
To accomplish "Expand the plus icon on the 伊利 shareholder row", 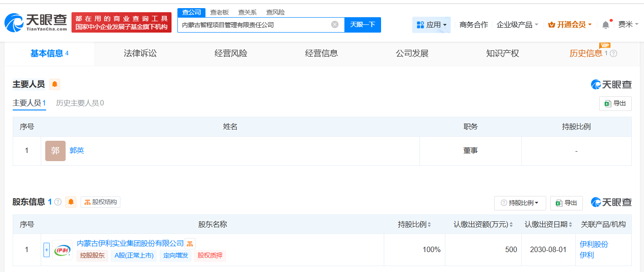I will click(x=47, y=249).
